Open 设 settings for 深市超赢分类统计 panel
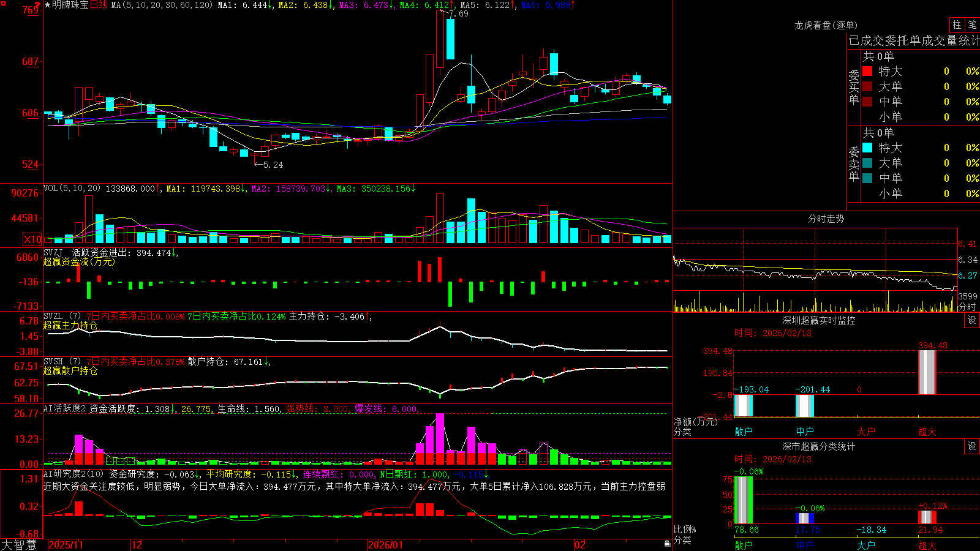The height and width of the screenshot is (551, 980). coord(972,446)
